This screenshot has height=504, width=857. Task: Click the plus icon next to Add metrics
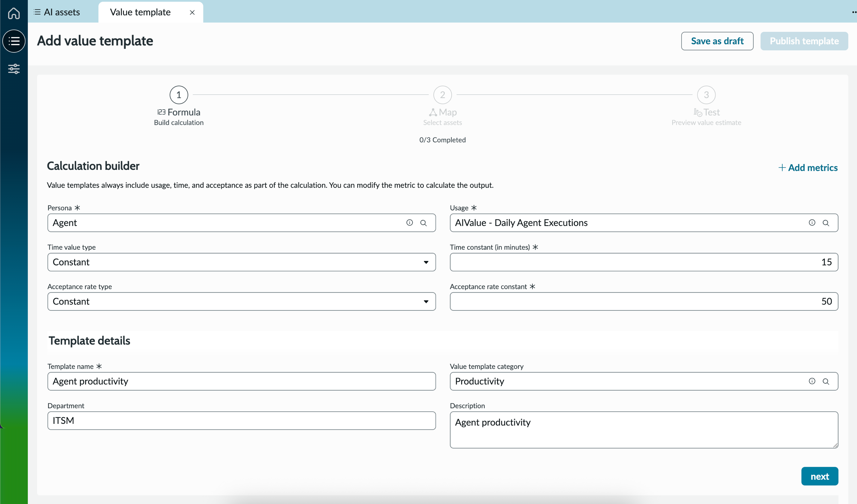(782, 168)
